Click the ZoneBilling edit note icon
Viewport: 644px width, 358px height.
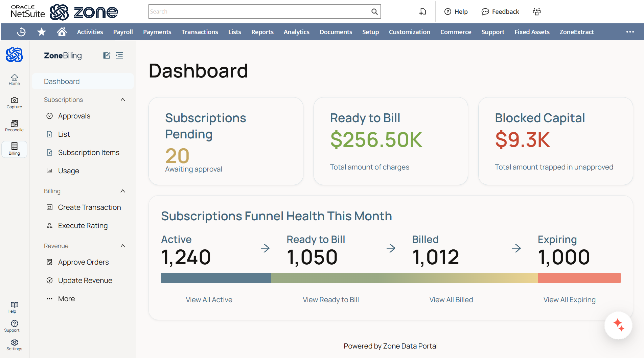pyautogui.click(x=107, y=55)
